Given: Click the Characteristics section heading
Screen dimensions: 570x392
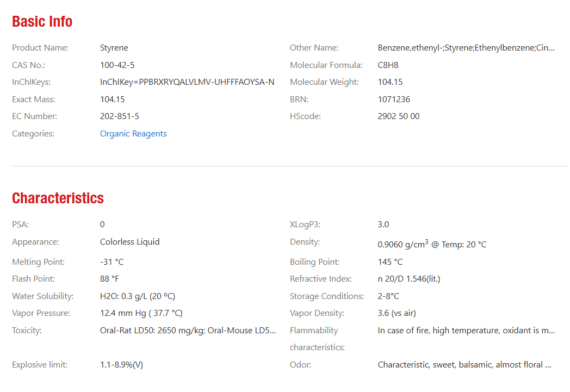Looking at the screenshot, I should (x=58, y=198).
